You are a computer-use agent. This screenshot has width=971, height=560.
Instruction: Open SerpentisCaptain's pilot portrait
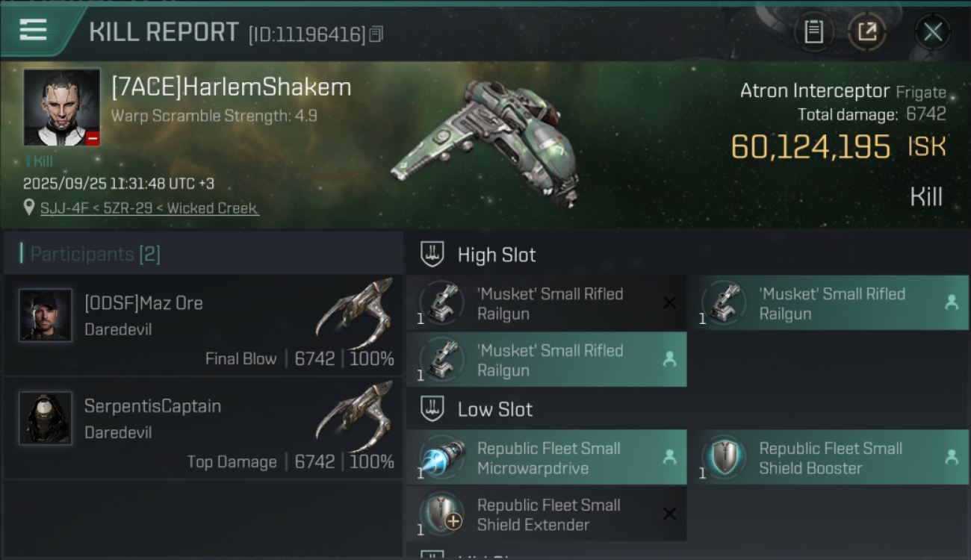tap(46, 418)
